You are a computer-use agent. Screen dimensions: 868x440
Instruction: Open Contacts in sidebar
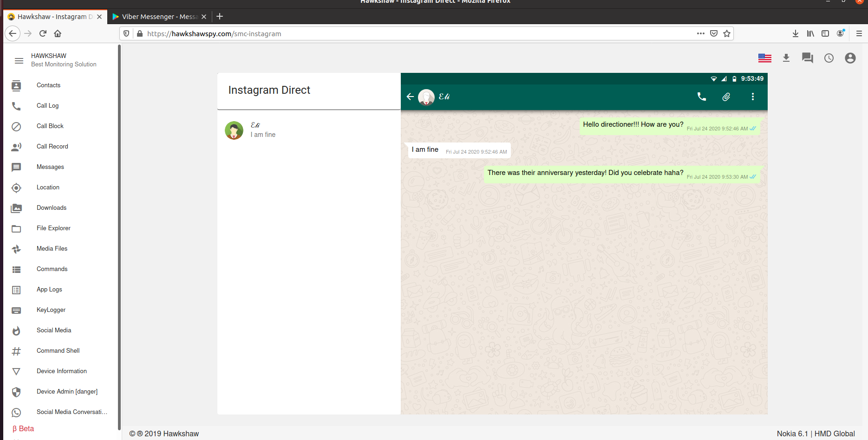tap(48, 85)
